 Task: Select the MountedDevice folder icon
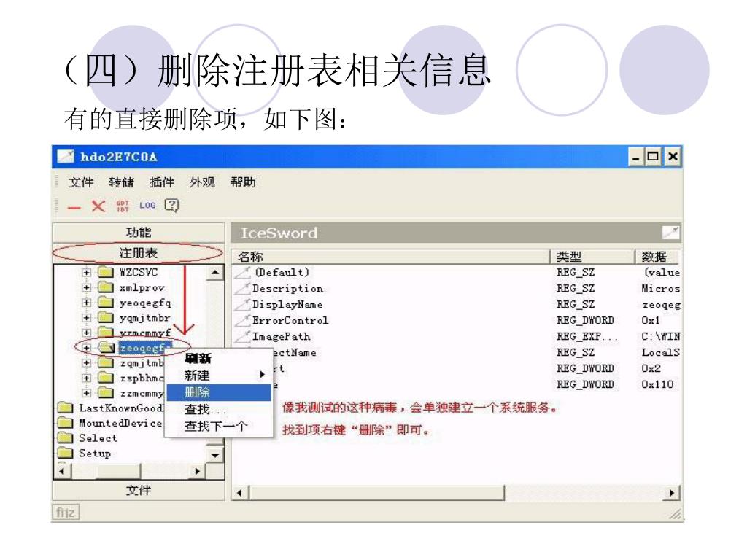[65, 423]
